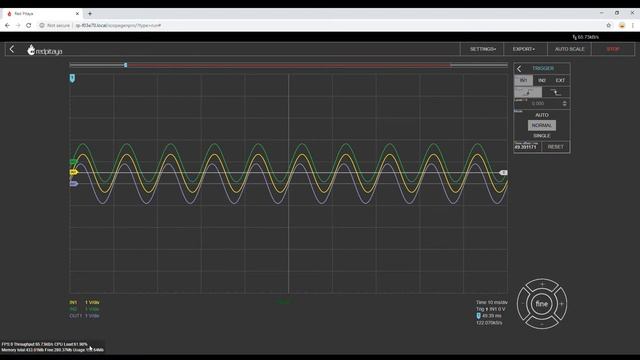Click the bottom minus segment of the joystick

coord(542,324)
